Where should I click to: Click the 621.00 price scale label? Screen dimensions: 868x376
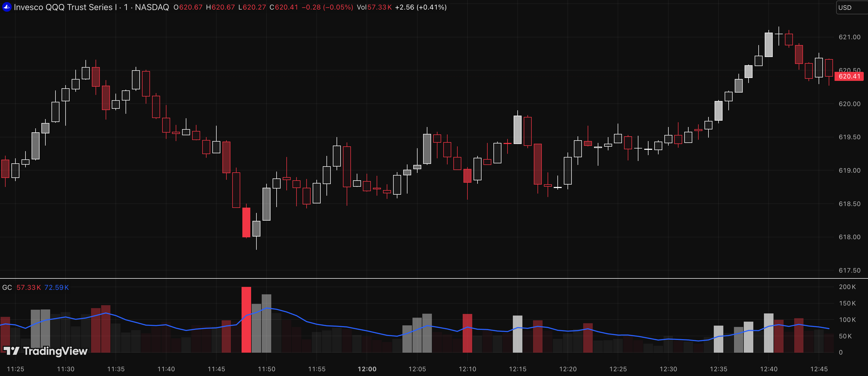pos(849,37)
